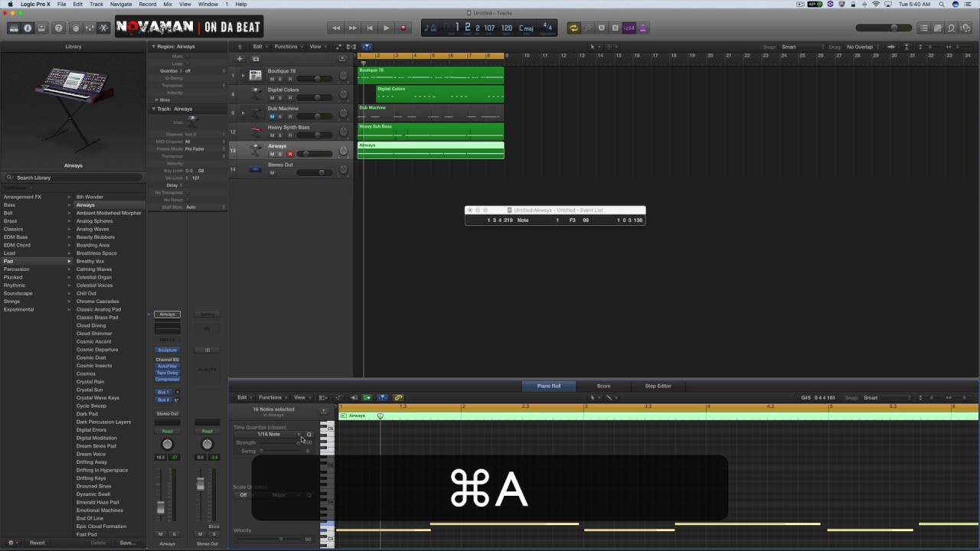Click the red Record button

coord(403,28)
